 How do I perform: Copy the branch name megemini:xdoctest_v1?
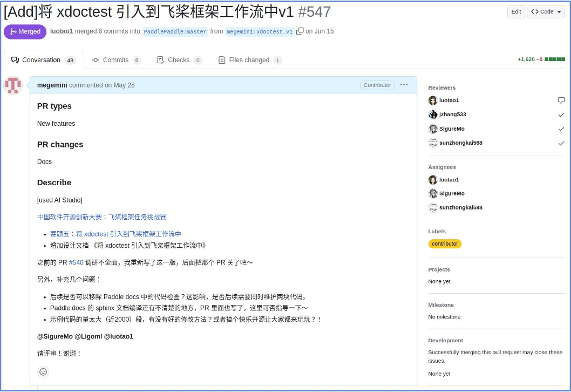(300, 31)
